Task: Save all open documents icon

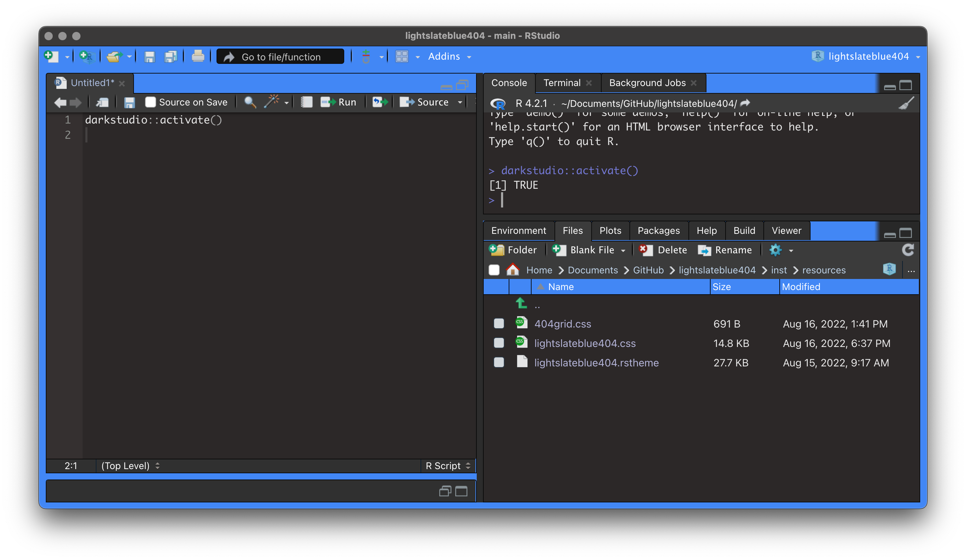Action: coord(171,57)
